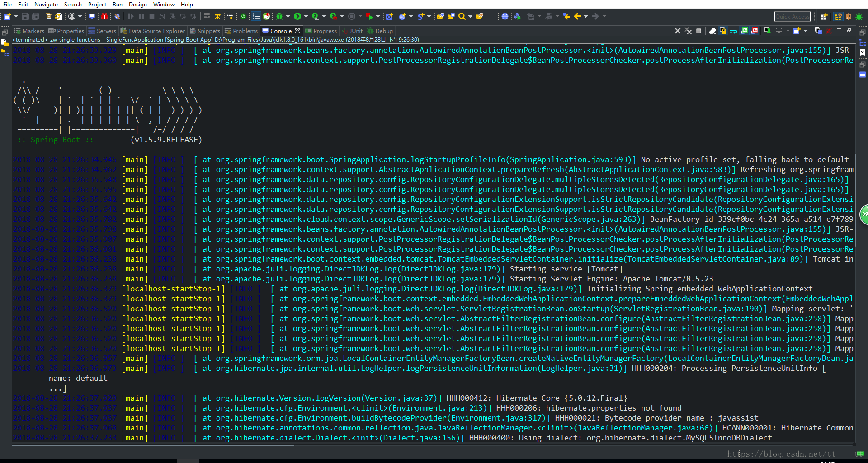Click Pin Console icon

tap(767, 31)
